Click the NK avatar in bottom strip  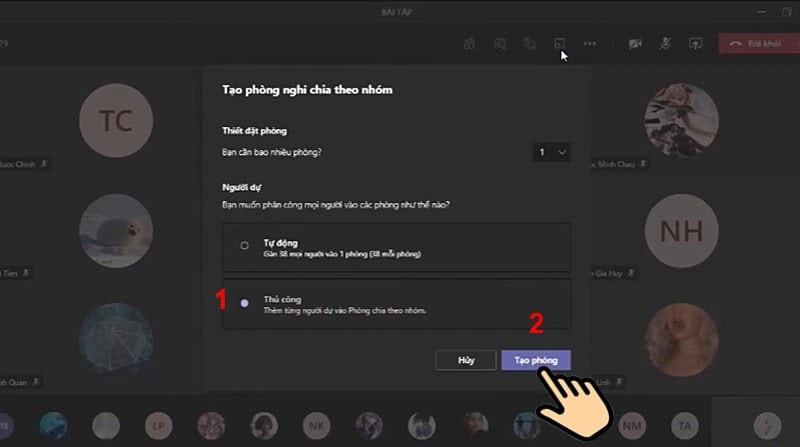pos(316,426)
